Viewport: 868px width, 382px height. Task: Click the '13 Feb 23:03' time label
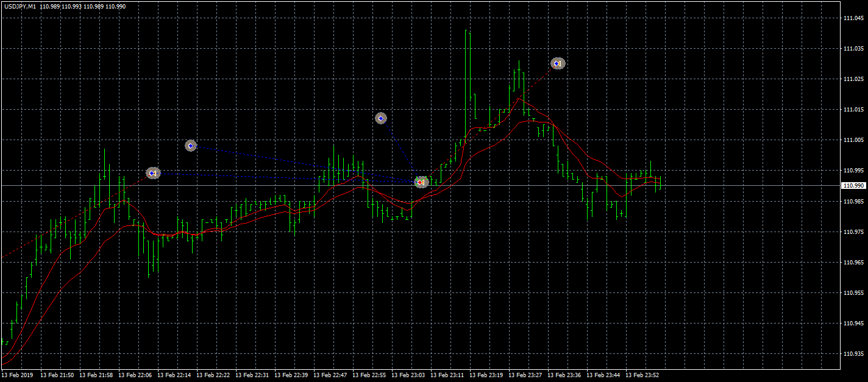[x=408, y=375]
